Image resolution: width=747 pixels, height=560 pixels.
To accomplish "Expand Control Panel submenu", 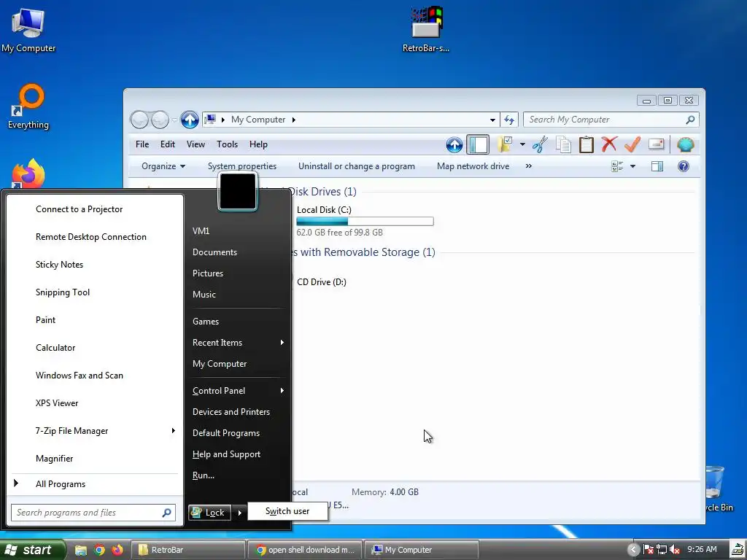I will [239, 391].
